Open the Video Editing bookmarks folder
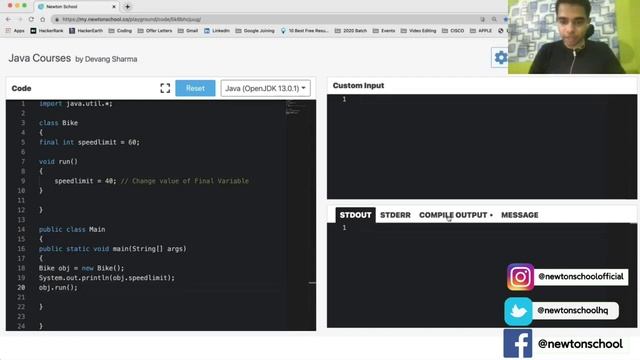This screenshot has width=640, height=360. (x=418, y=31)
